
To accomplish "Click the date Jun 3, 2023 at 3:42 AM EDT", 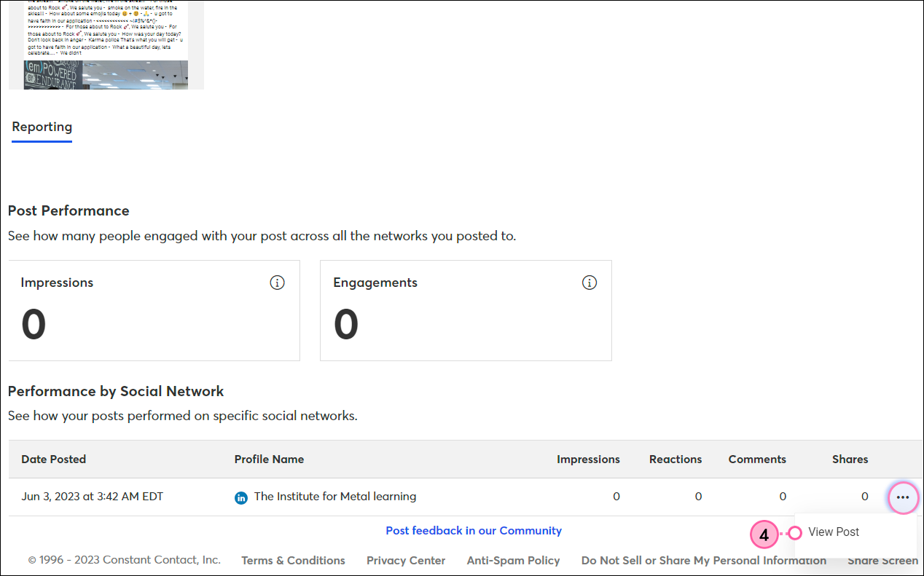I will tap(93, 497).
